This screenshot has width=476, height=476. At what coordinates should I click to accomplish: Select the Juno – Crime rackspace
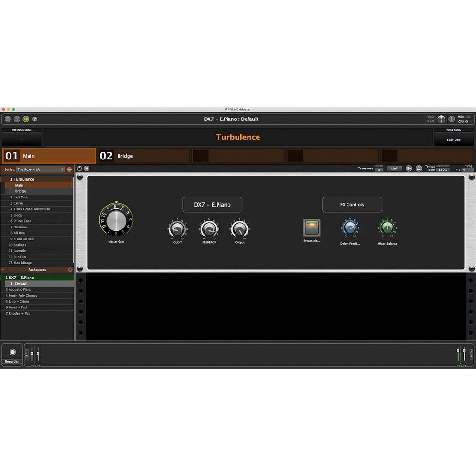tap(19, 301)
